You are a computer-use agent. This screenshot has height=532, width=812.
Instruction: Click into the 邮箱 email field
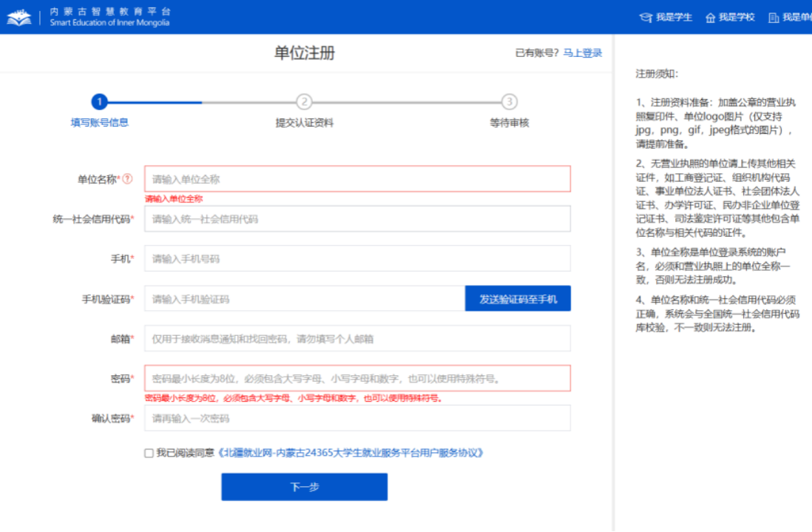click(357, 339)
